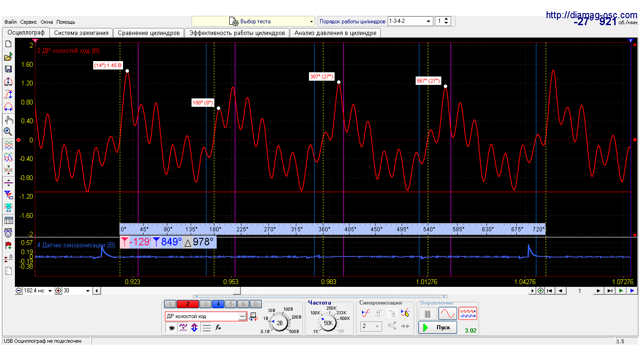Select the single sine wave display mode
The image size is (644, 347).
pyautogui.click(x=447, y=313)
